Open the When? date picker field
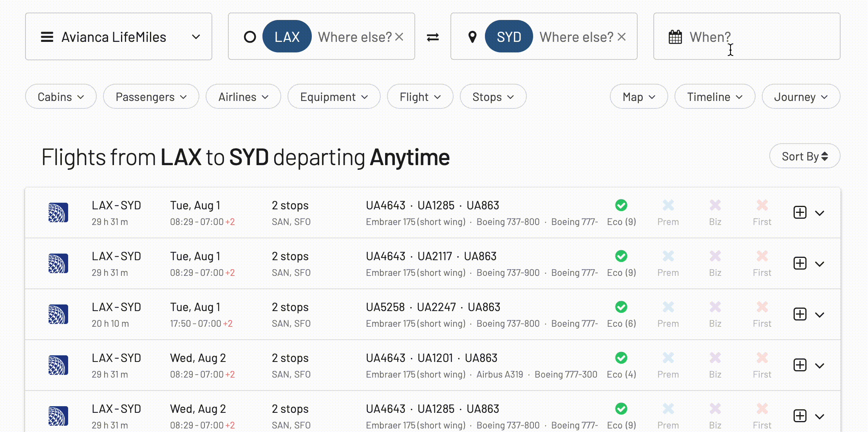This screenshot has height=432, width=868. pyautogui.click(x=747, y=37)
